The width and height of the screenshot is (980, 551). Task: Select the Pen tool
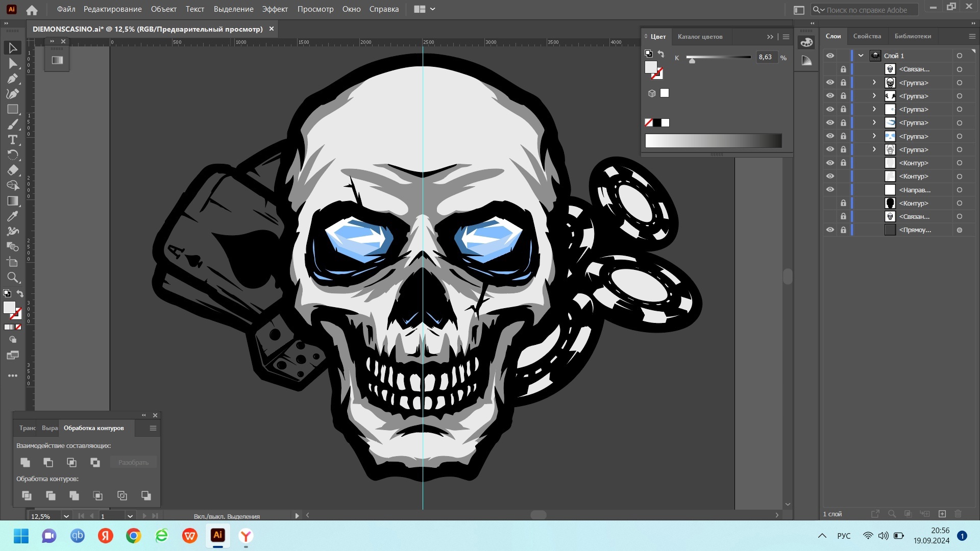13,79
